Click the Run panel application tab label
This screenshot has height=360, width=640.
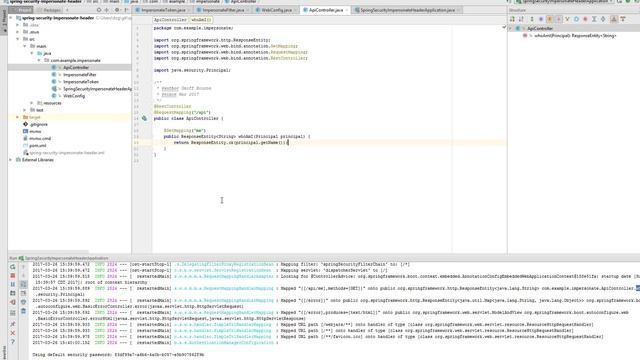coord(67,258)
